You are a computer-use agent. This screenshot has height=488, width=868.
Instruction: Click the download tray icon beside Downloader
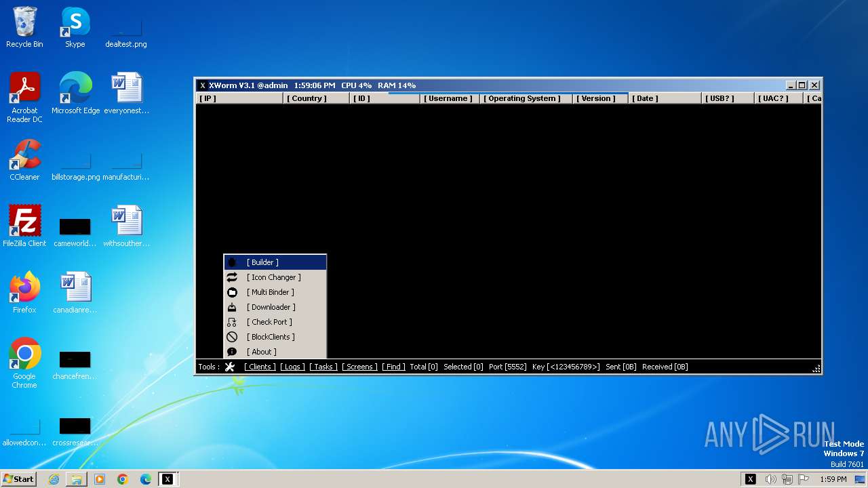tap(232, 307)
